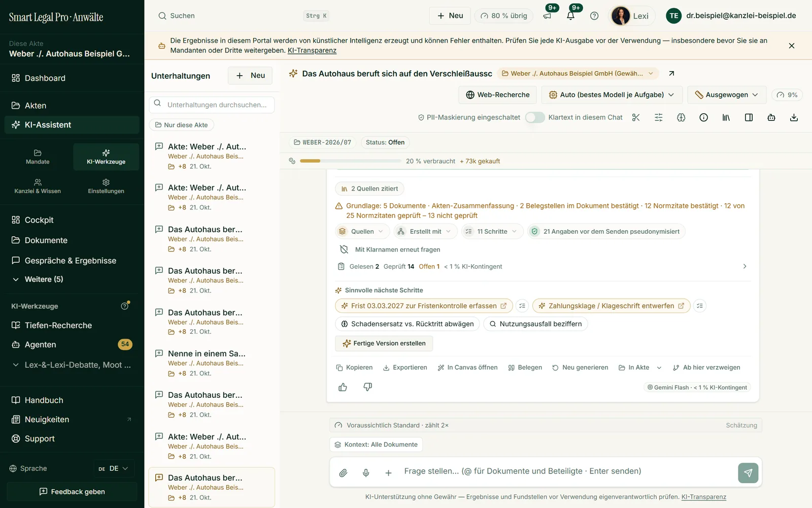Click the robot icon in chat toolbar
The image size is (812, 508).
[x=771, y=117]
